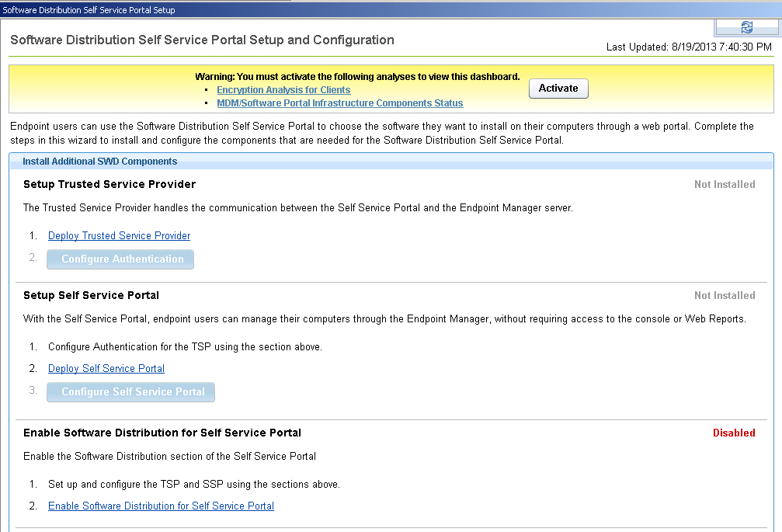This screenshot has width=782, height=532.
Task: Open Encryption Analysis for Clients link
Action: pyautogui.click(x=283, y=90)
